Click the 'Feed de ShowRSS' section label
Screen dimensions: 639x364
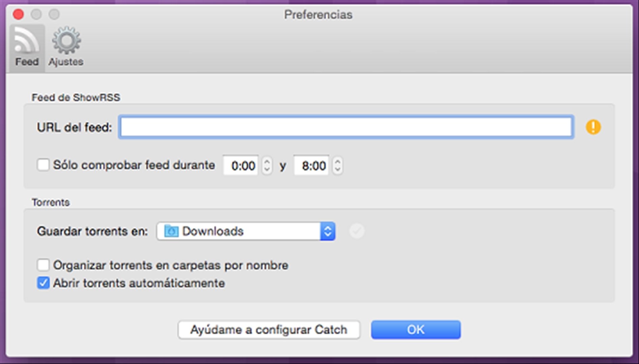pyautogui.click(x=76, y=98)
